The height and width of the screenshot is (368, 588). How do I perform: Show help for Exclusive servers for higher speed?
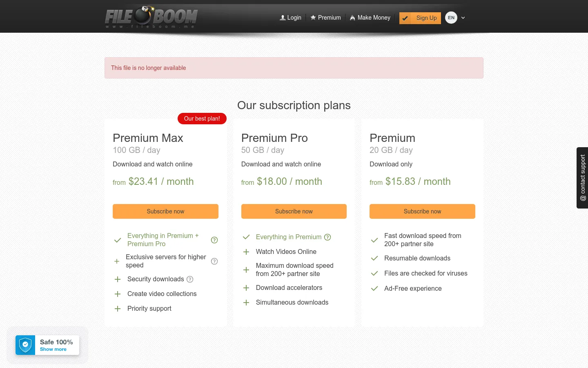tap(214, 261)
